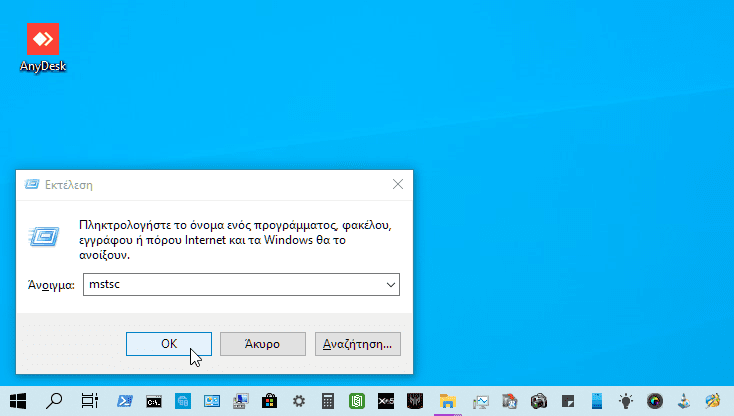
Task: Open Settings gear in the taskbar
Action: (299, 401)
